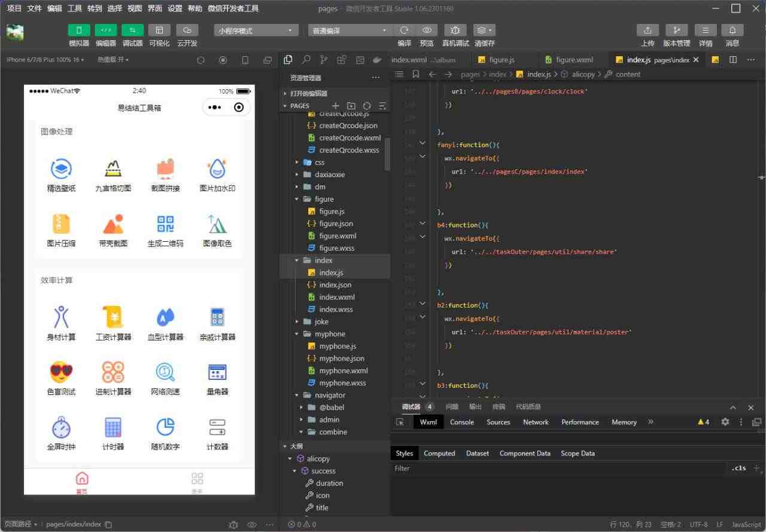
Task: Click the real device debugging icon
Action: coord(455,31)
